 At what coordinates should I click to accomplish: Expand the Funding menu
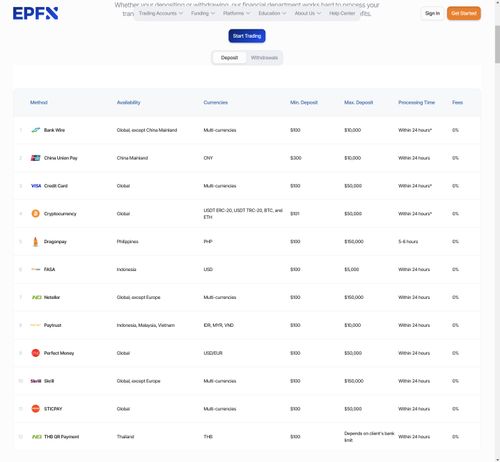pos(203,13)
